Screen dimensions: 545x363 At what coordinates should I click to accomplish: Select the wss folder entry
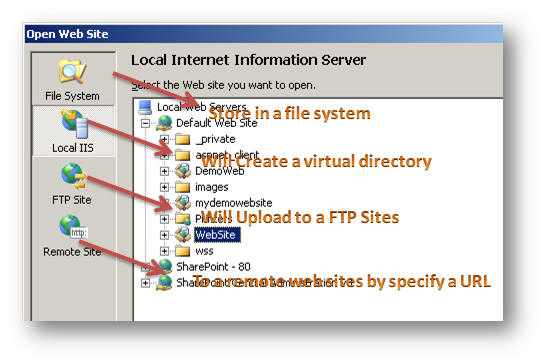coord(204,251)
